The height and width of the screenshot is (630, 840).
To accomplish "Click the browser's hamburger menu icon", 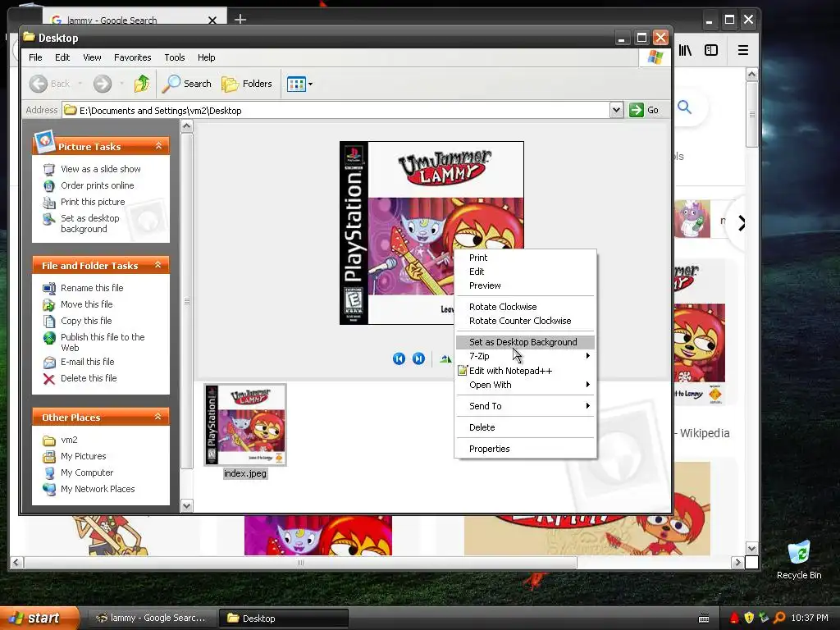I will coord(743,50).
